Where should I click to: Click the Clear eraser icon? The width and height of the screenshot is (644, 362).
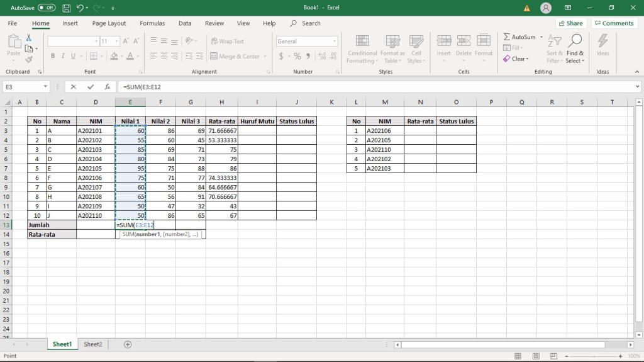tap(507, 59)
